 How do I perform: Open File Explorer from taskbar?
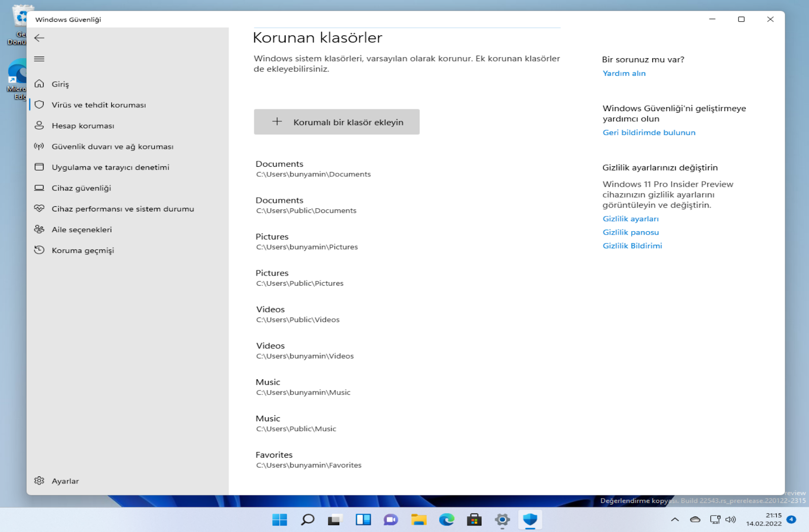[419, 519]
